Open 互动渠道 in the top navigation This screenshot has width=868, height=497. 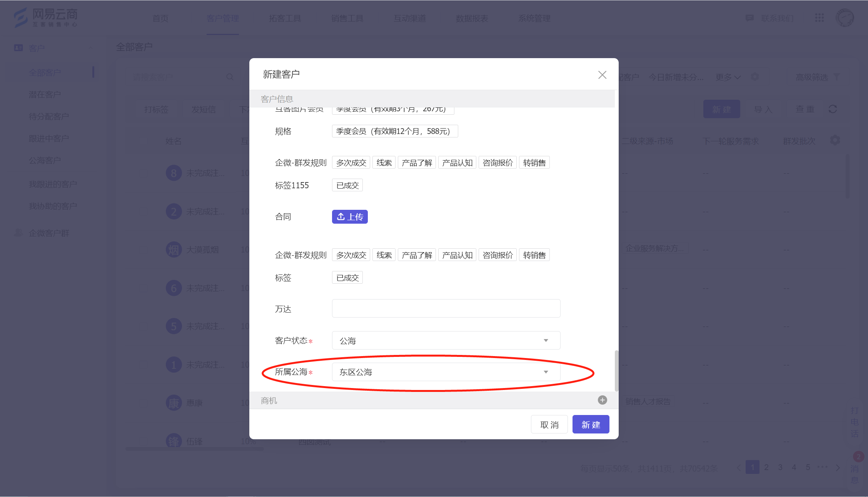(x=409, y=18)
